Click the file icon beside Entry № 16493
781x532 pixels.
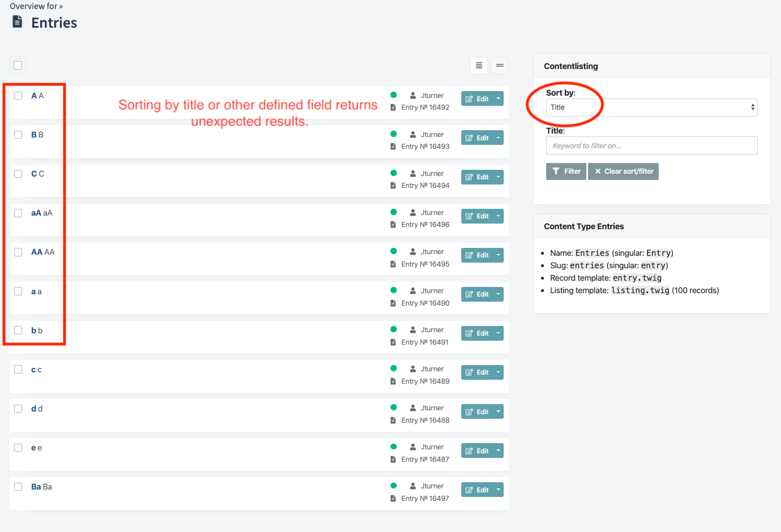(393, 146)
